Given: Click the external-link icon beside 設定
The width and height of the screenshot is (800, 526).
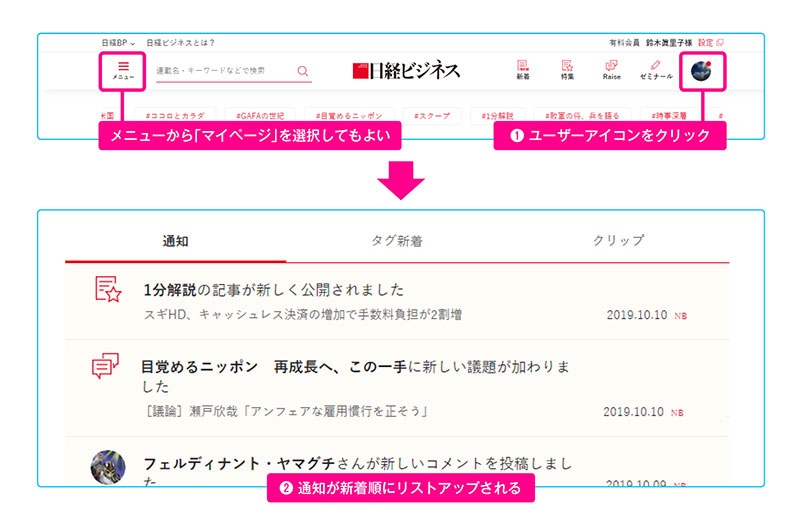Looking at the screenshot, I should point(720,43).
